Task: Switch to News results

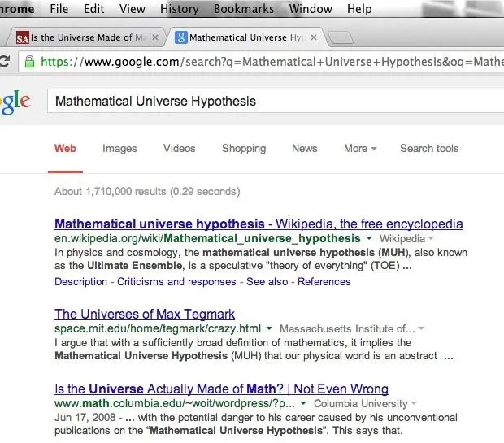Action: 304,149
